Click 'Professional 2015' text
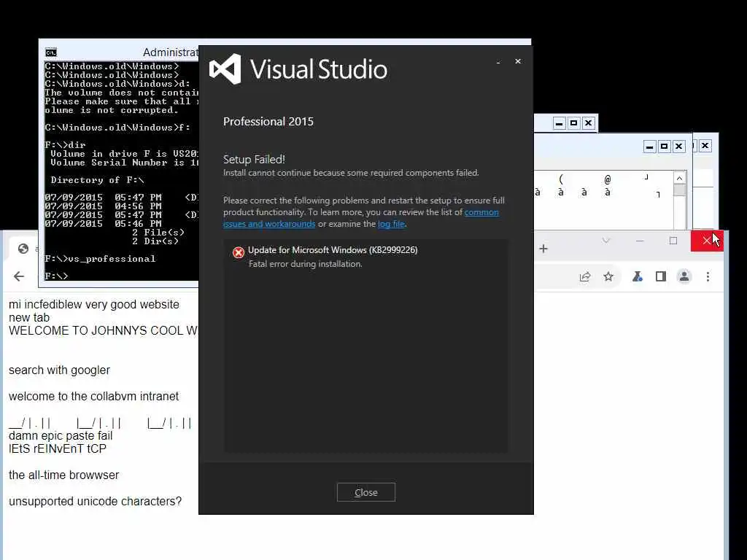The image size is (747, 560). [x=268, y=122]
